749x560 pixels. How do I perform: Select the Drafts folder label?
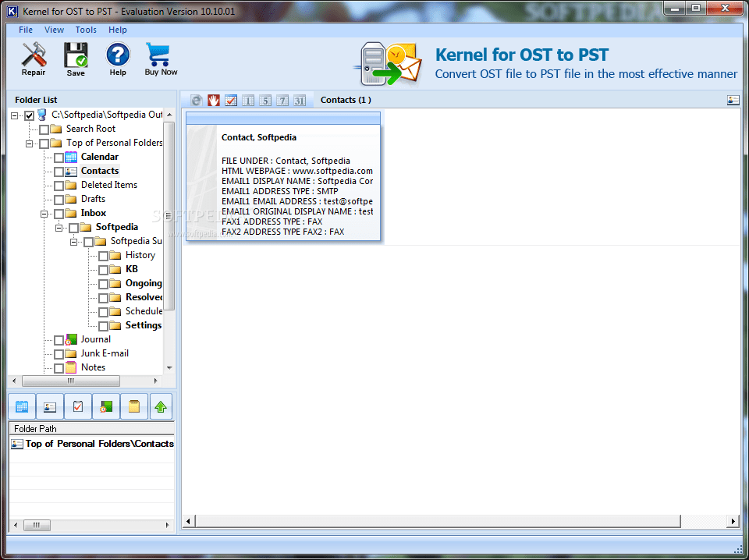coord(93,199)
